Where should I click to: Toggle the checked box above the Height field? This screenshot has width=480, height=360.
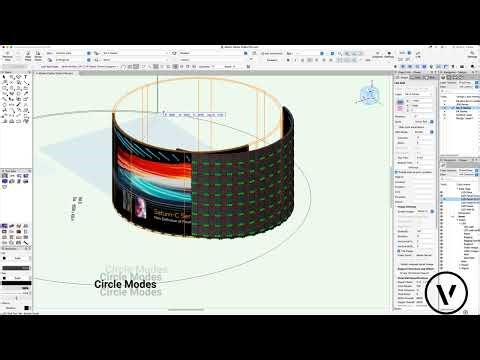point(397,172)
